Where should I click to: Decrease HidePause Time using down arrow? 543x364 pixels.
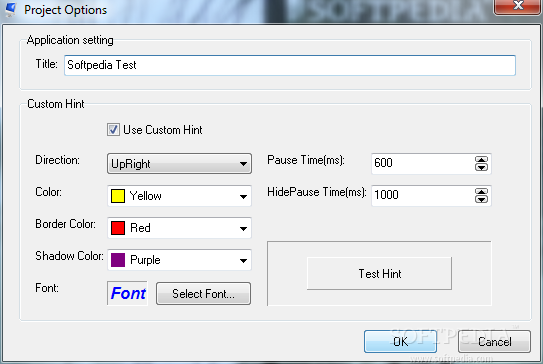click(481, 200)
